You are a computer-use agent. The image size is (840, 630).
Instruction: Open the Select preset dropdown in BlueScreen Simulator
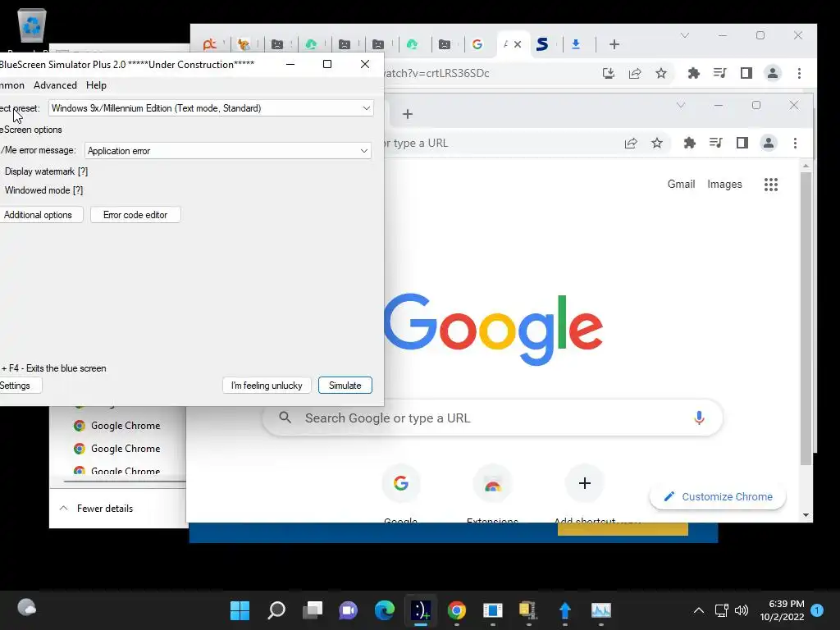click(x=211, y=108)
